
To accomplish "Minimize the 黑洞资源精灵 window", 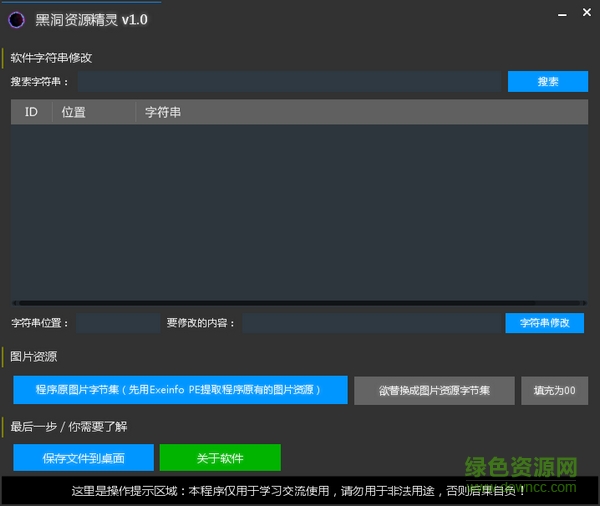I will [562, 15].
